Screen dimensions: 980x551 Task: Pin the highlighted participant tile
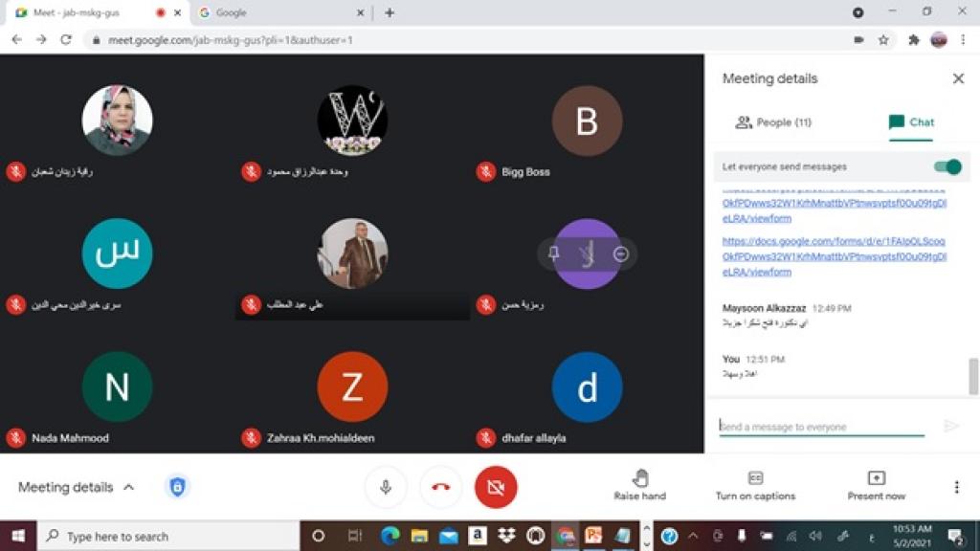pyautogui.click(x=553, y=253)
